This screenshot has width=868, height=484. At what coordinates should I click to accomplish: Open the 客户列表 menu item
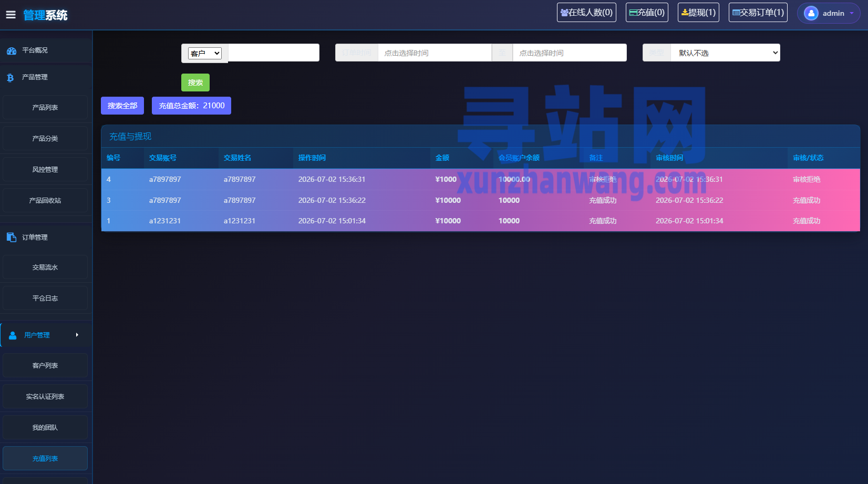(45, 365)
